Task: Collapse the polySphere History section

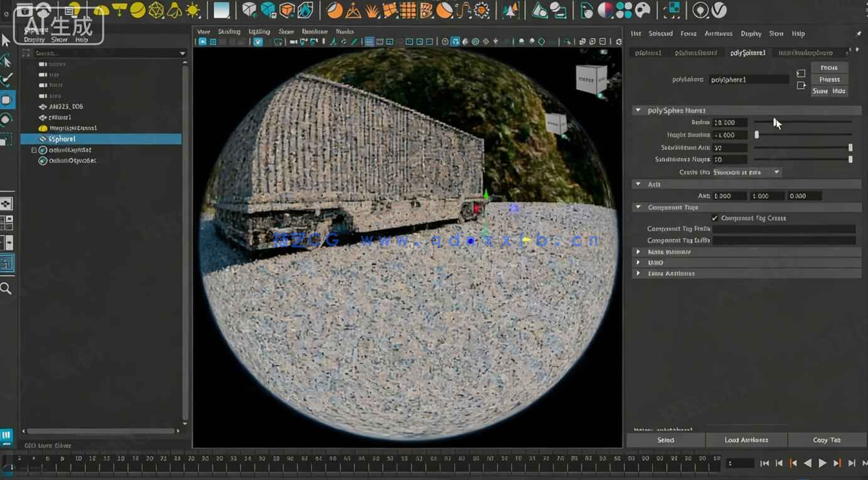Action: click(638, 110)
